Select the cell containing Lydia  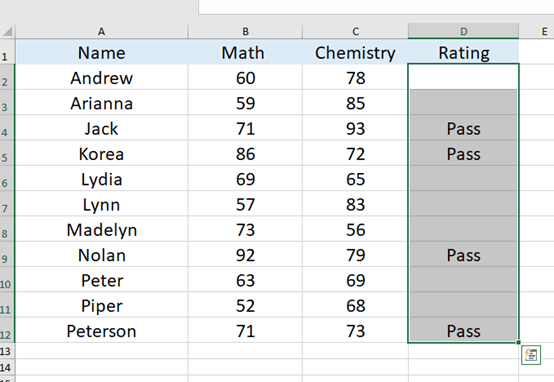[x=102, y=179]
